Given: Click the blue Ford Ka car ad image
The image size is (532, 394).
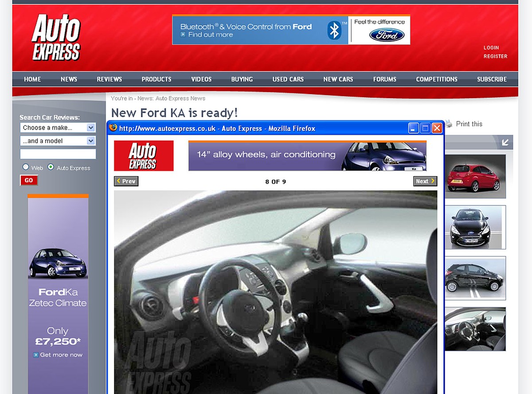Looking at the screenshot, I should tap(58, 263).
